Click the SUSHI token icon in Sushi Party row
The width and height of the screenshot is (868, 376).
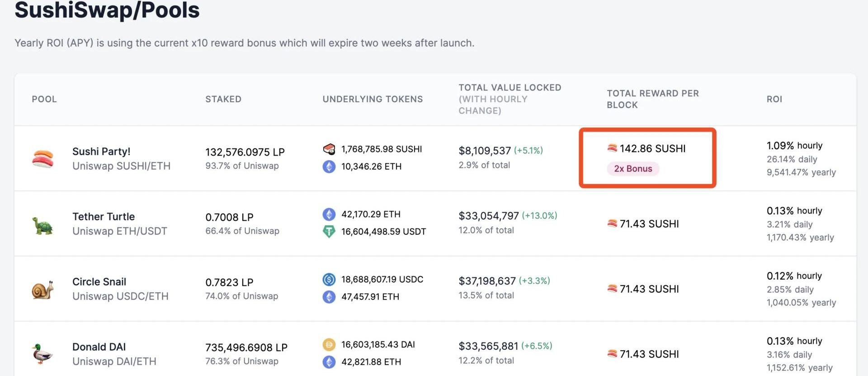[329, 149]
